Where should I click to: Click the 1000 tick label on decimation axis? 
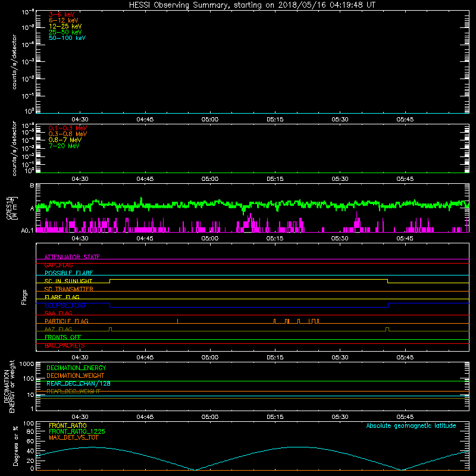[27, 364]
